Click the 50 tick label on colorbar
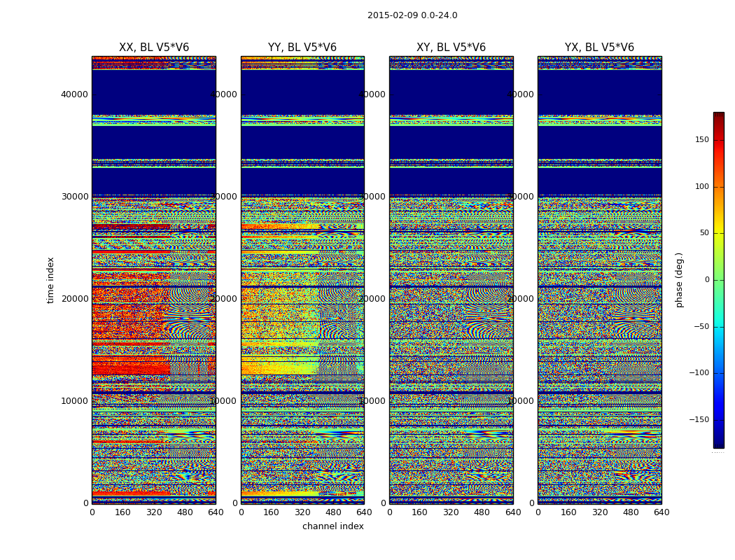Screen dimensions: 735x560 704,233
